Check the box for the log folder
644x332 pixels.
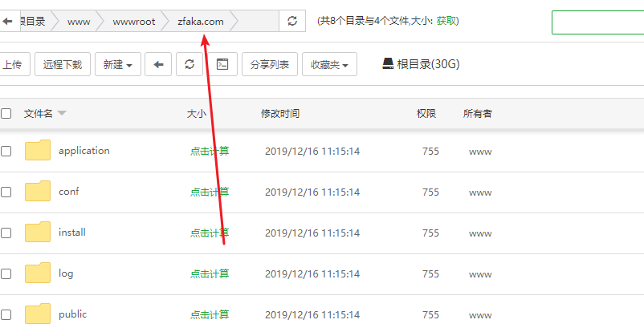6,273
